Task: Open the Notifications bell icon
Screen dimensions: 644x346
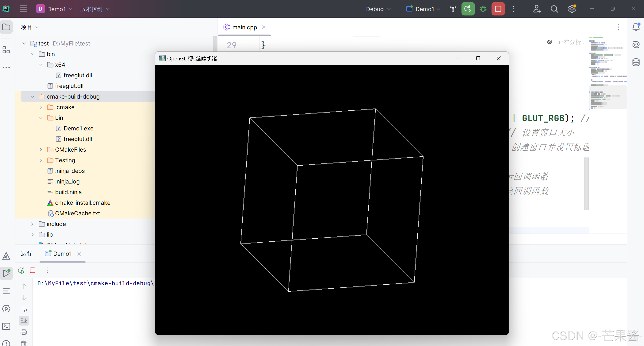Action: tap(636, 27)
